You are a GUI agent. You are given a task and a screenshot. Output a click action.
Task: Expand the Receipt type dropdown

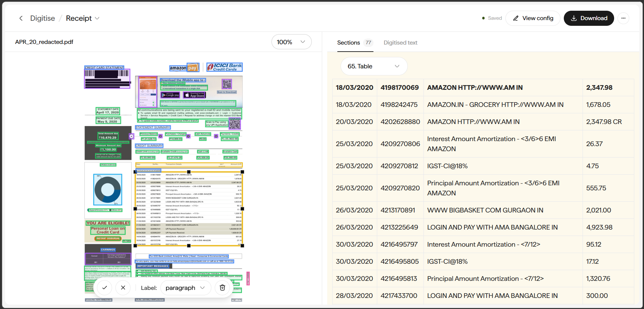(x=83, y=18)
